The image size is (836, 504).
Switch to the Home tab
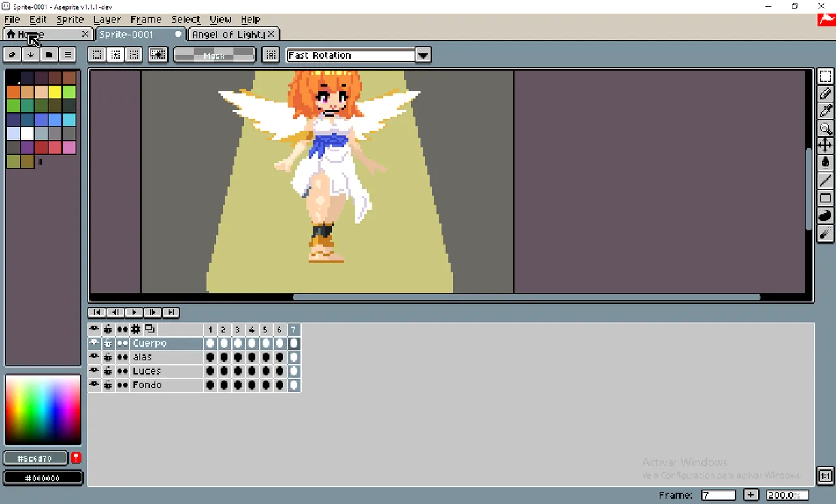(47, 34)
